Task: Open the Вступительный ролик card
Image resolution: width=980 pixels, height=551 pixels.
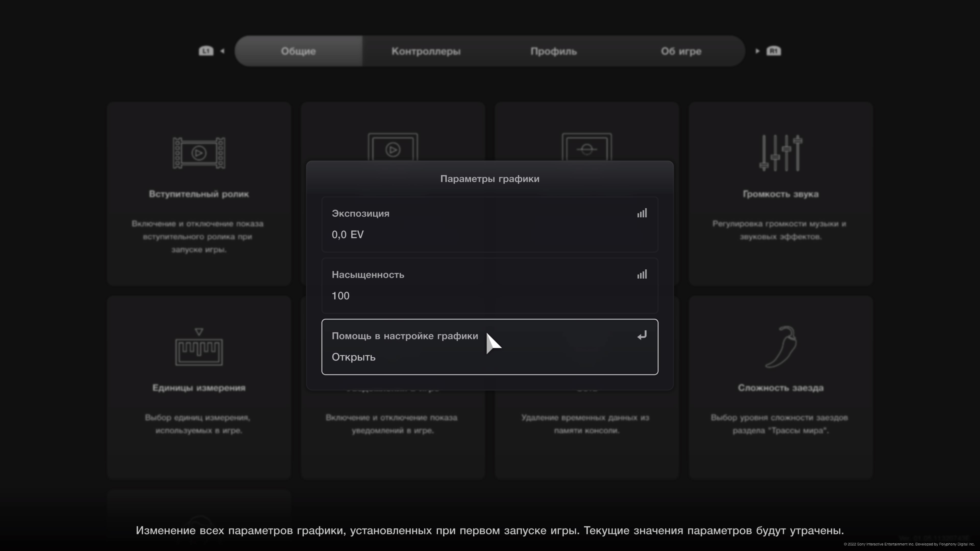Action: click(199, 194)
